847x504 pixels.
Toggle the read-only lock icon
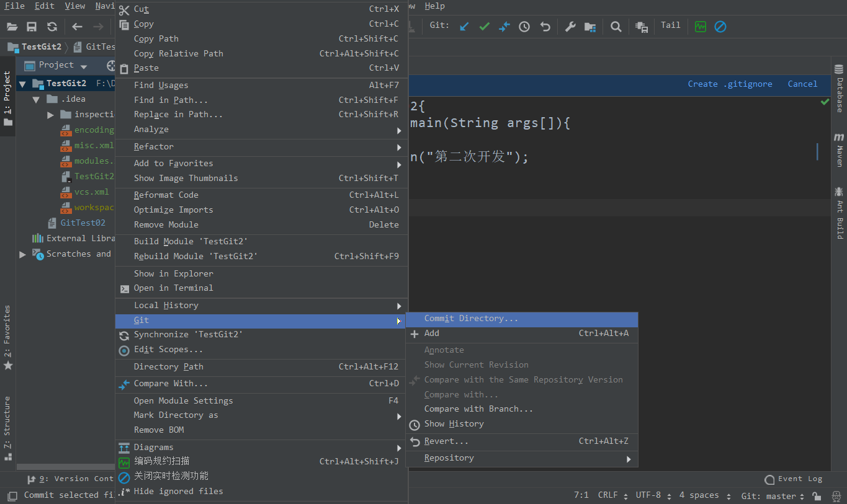click(x=817, y=496)
